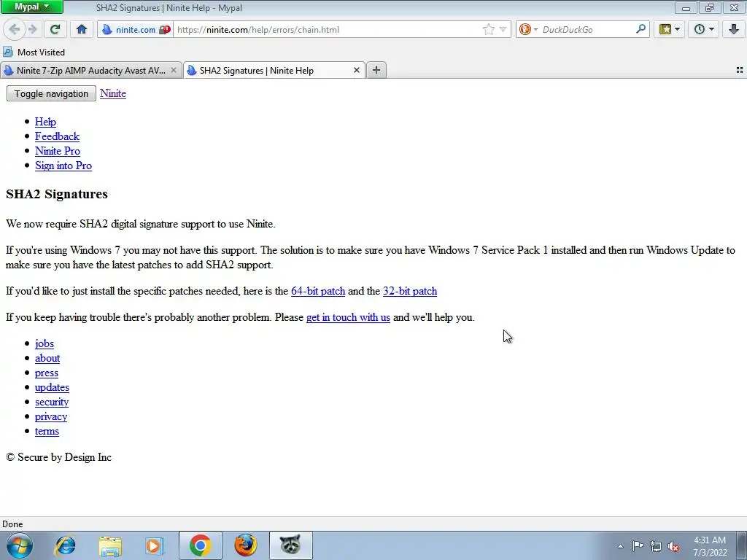Open the privacy footer link
Image resolution: width=747 pixels, height=560 pixels.
[51, 416]
